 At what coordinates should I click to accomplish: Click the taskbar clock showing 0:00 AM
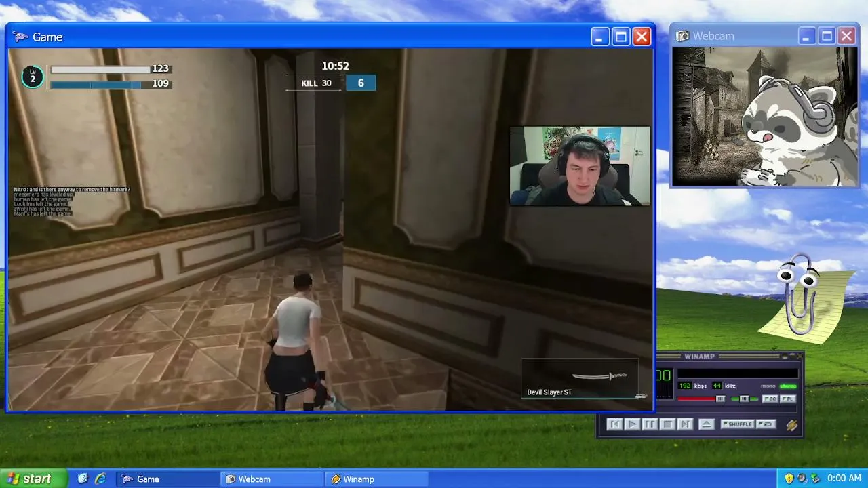tap(844, 479)
